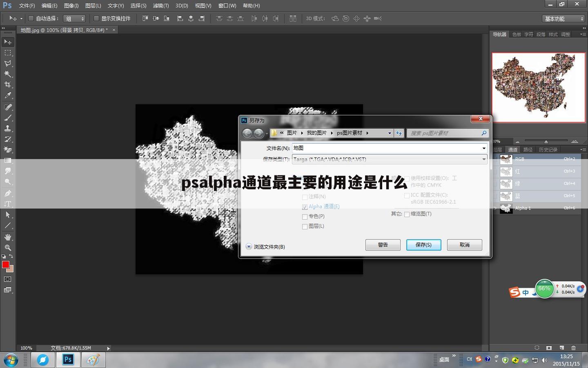Choose the Eraser tool
This screenshot has width=588, height=368.
pyautogui.click(x=8, y=150)
